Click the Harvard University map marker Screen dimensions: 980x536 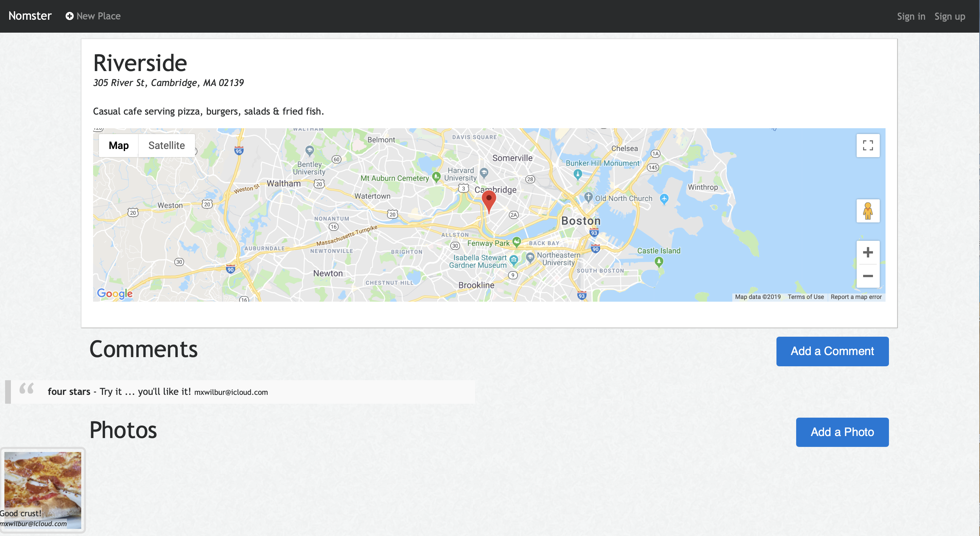point(484,172)
